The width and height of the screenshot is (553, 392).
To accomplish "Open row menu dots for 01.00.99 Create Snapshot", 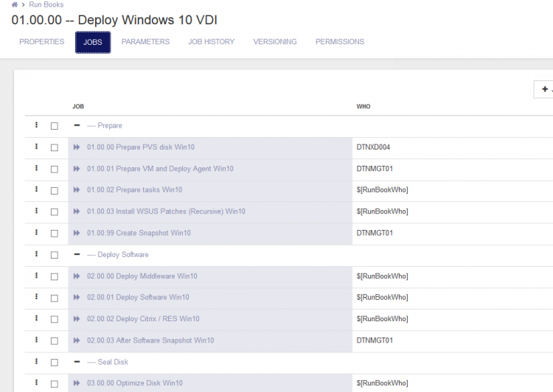I will (36, 233).
